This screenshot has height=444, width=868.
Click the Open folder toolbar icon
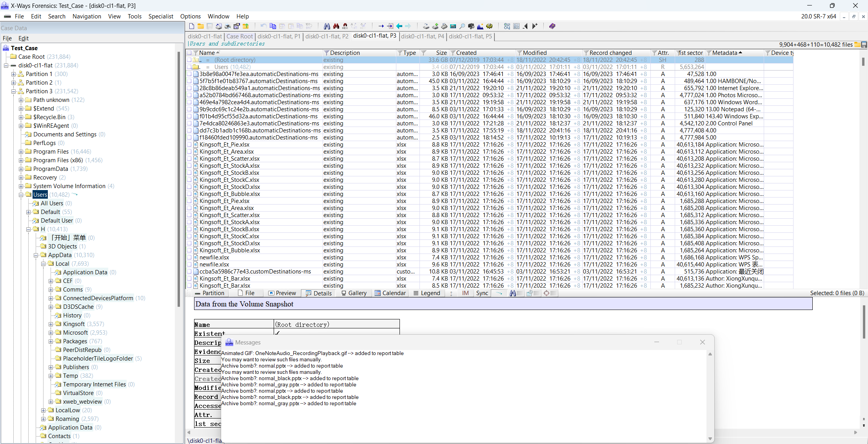click(x=200, y=26)
